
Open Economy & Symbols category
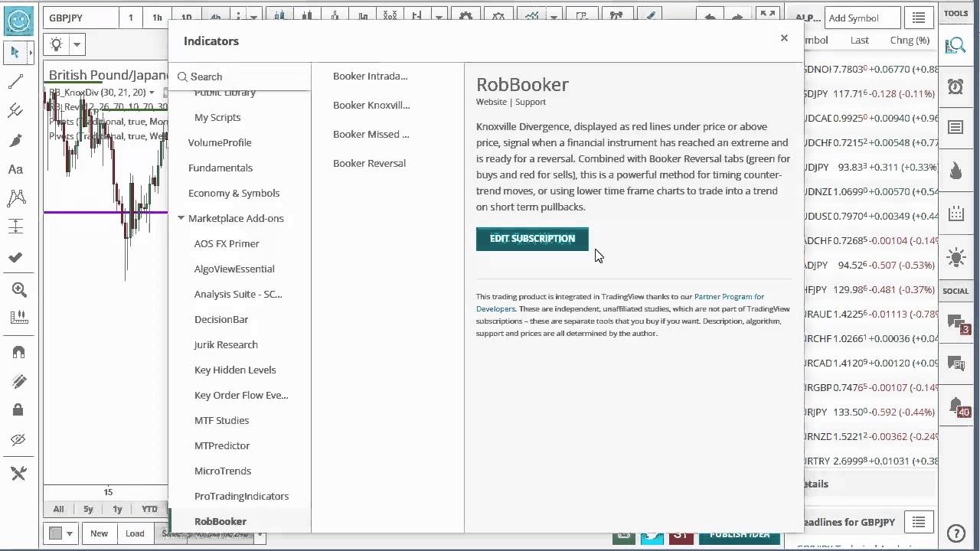click(234, 193)
